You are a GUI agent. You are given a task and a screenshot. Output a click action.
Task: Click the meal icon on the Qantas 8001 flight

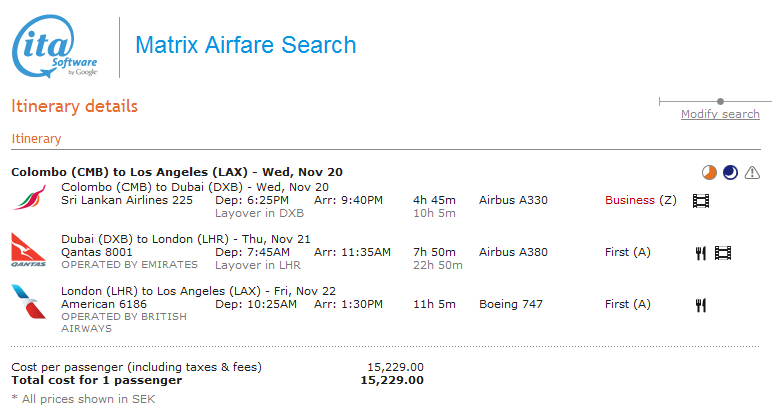click(701, 253)
